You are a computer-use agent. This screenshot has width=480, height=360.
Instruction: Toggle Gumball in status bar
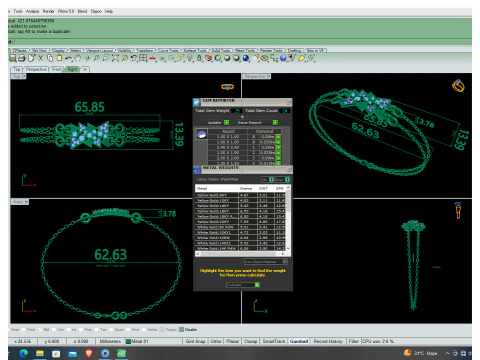(x=298, y=341)
